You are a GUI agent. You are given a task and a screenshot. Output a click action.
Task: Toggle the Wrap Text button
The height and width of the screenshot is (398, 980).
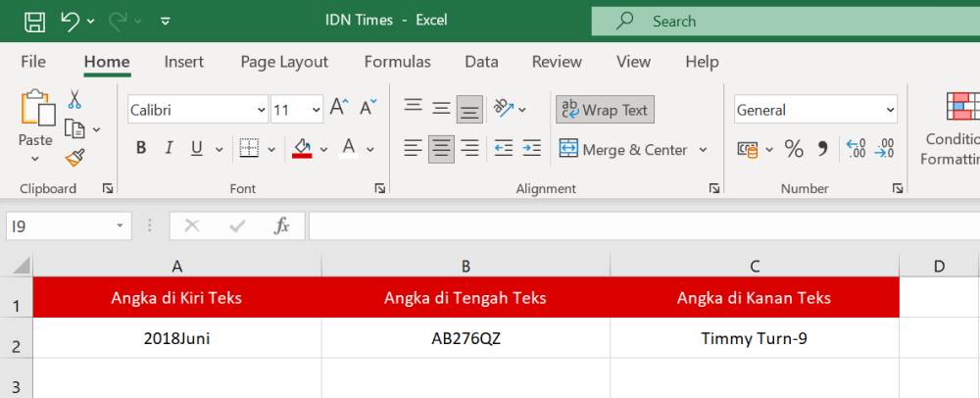click(605, 110)
